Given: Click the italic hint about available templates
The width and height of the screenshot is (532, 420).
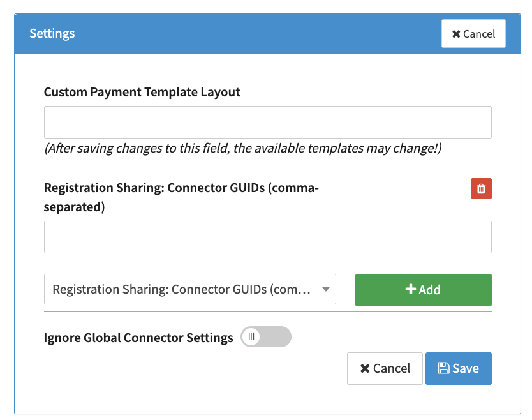Looking at the screenshot, I should (x=243, y=148).
